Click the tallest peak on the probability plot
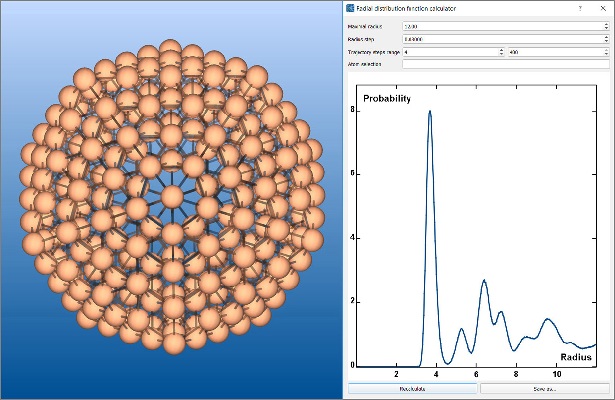Screen dimensions: 615x400 pyautogui.click(x=430, y=112)
